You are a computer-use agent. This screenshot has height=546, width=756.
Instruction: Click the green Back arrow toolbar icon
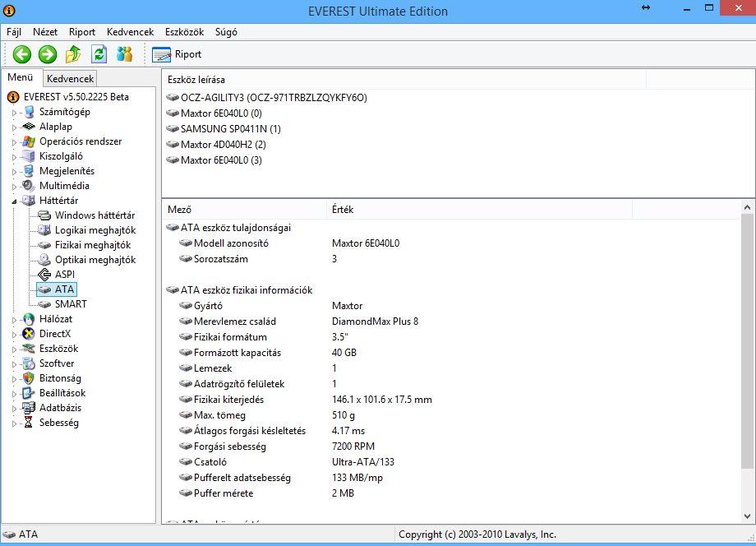point(21,54)
